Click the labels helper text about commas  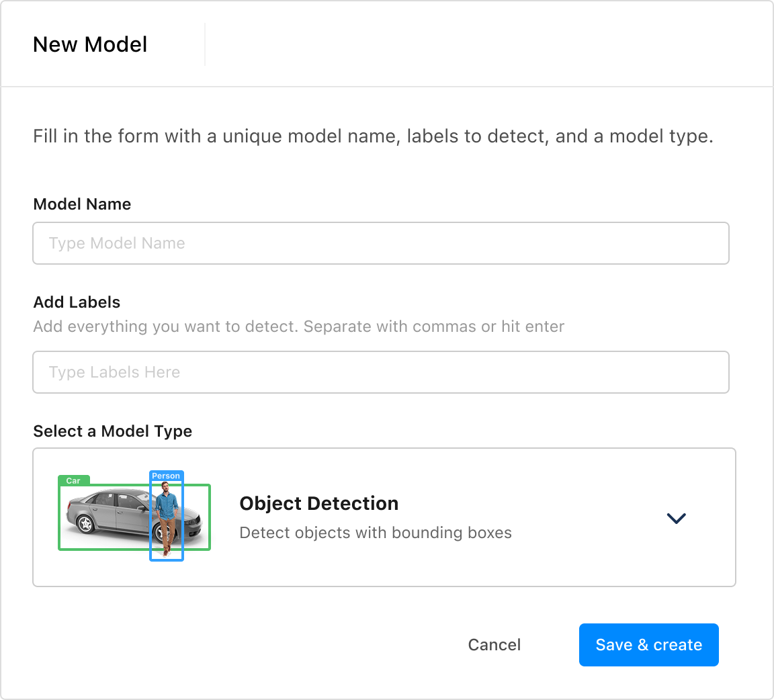point(298,327)
